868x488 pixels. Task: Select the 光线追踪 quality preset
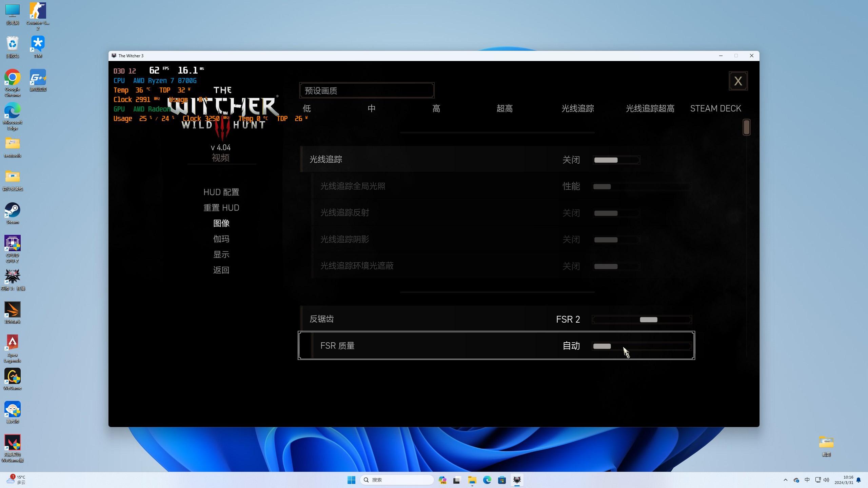(x=577, y=108)
